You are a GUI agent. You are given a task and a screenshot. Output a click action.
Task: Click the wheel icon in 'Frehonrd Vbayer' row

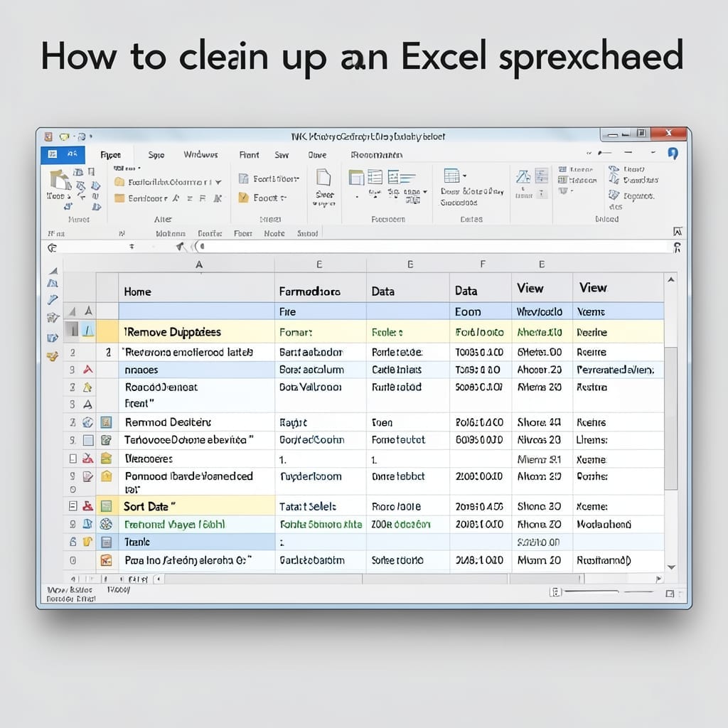(x=107, y=524)
